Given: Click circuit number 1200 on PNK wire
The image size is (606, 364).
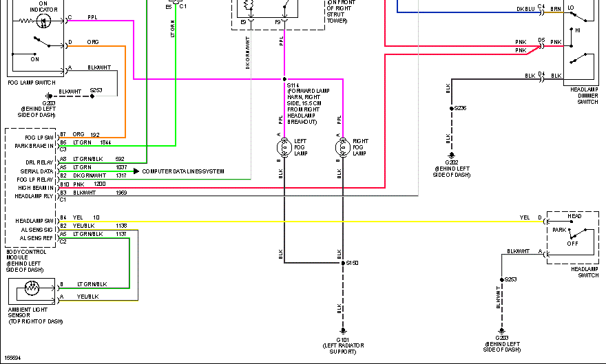Looking at the screenshot, I should pos(100,184).
